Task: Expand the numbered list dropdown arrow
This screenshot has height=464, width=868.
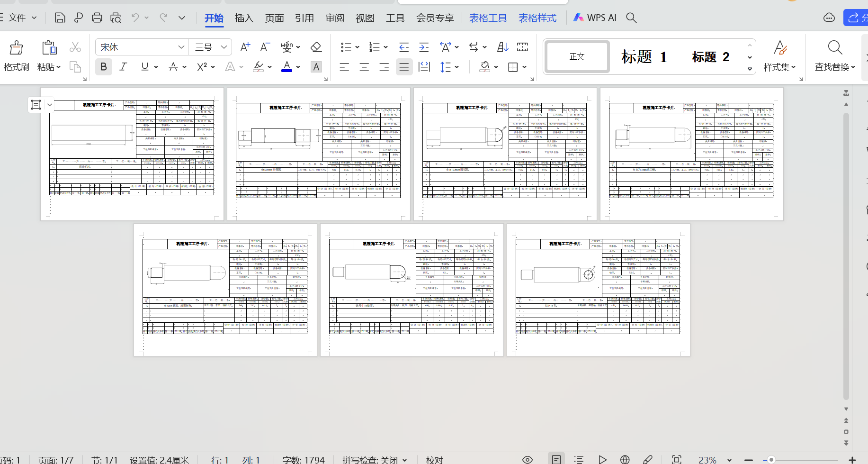Action: coord(385,47)
